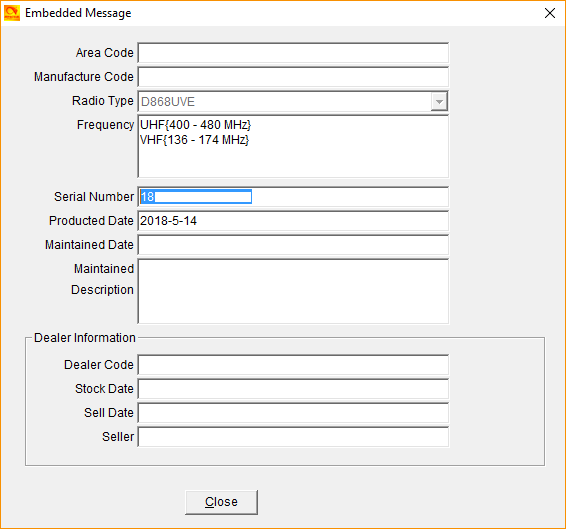
Task: Select the VHF{136 - 174 MHz} line
Action: click(x=194, y=140)
